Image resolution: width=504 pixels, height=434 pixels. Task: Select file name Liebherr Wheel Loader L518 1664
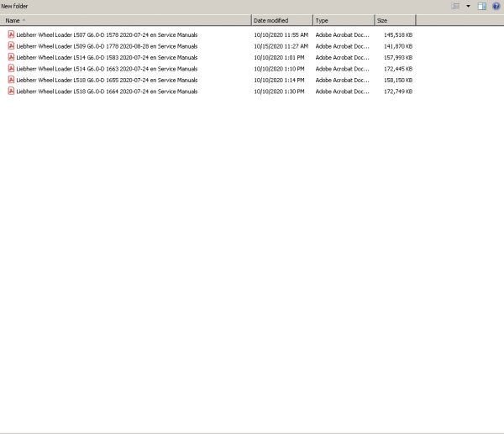click(x=107, y=92)
